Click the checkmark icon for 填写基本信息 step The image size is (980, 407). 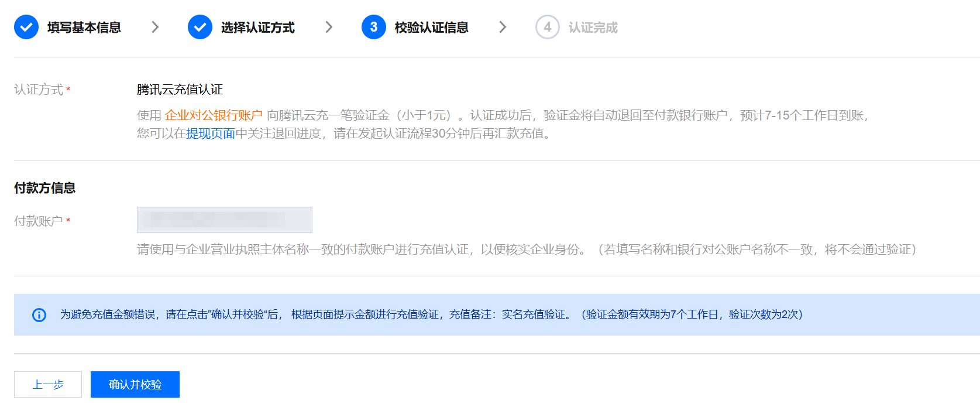click(x=26, y=27)
